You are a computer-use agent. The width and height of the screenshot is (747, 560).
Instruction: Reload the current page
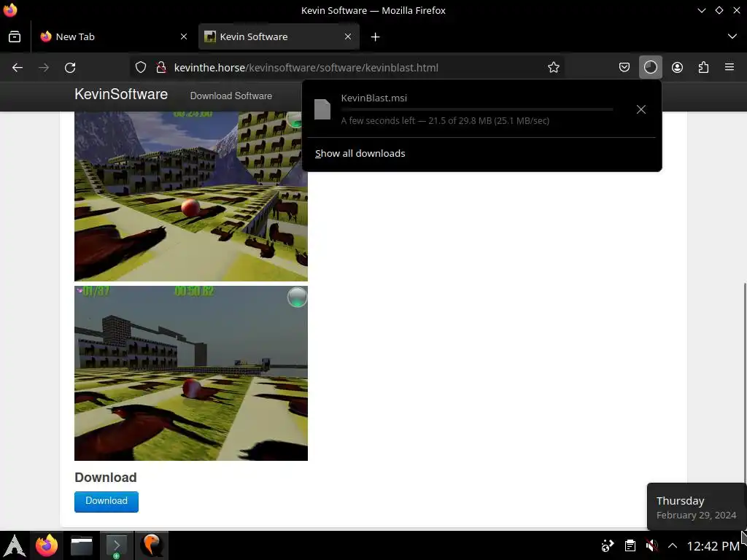(x=70, y=68)
